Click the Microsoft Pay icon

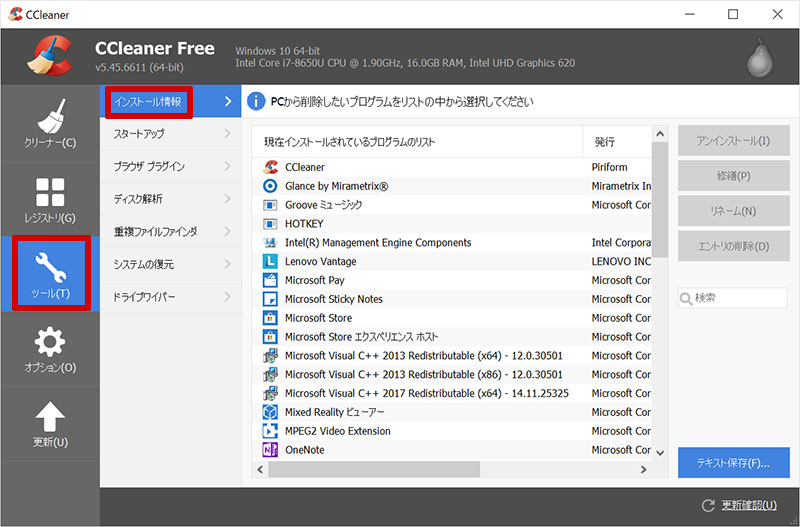click(x=270, y=280)
